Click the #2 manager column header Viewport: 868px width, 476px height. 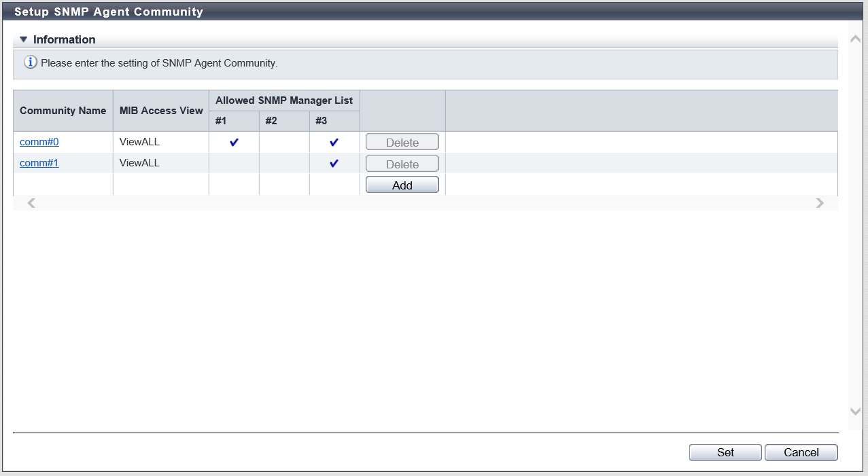pyautogui.click(x=271, y=121)
